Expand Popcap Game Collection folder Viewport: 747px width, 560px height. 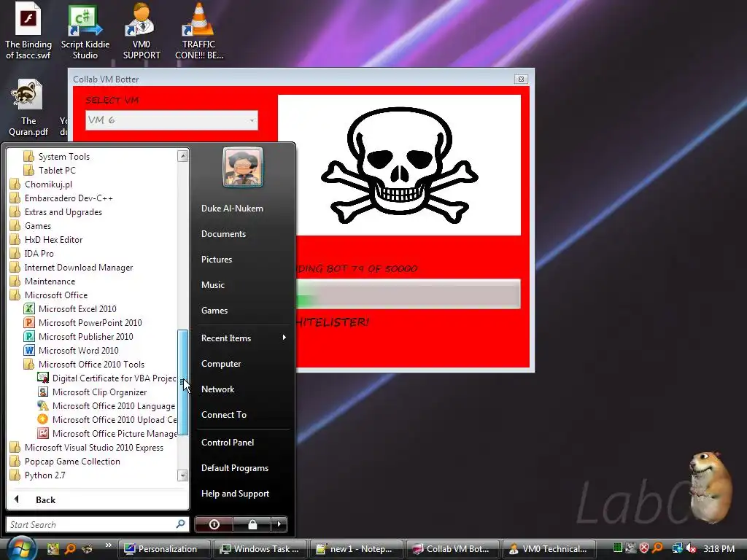point(65,462)
